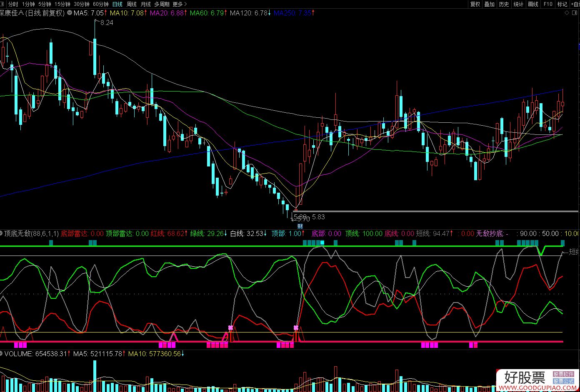Select the 60分钟 period tab
This screenshot has width=580, height=392.
pyautogui.click(x=101, y=4)
